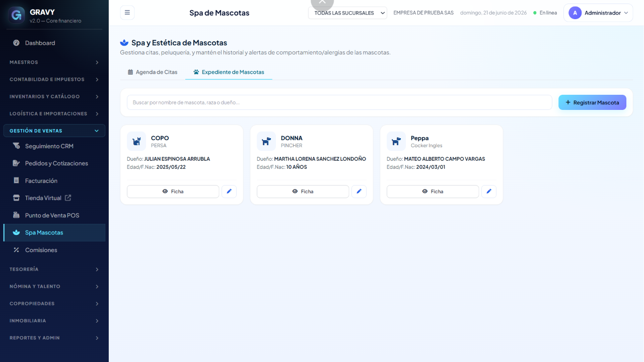The image size is (644, 362).
Task: Open the Todas las Sucursales dropdown
Action: 347,13
